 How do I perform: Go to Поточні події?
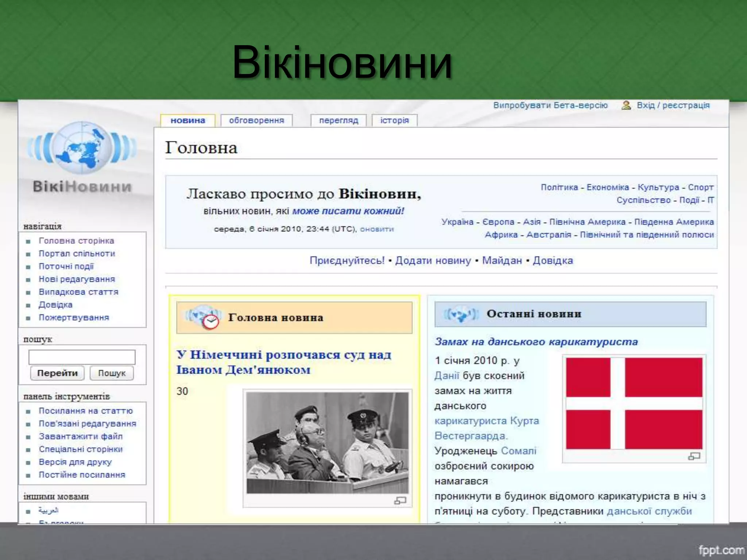[x=66, y=266]
